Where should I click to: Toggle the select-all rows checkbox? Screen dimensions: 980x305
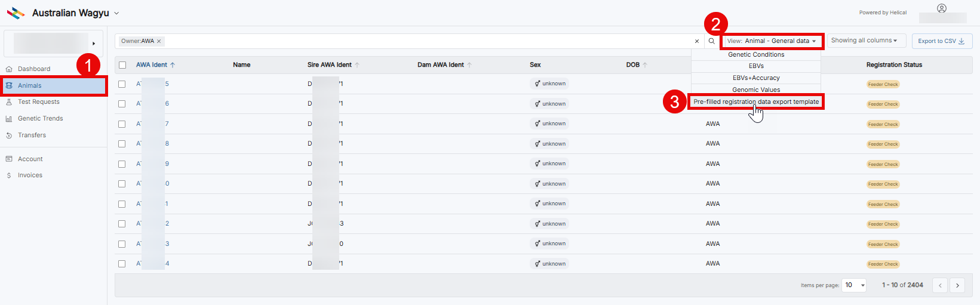click(122, 65)
